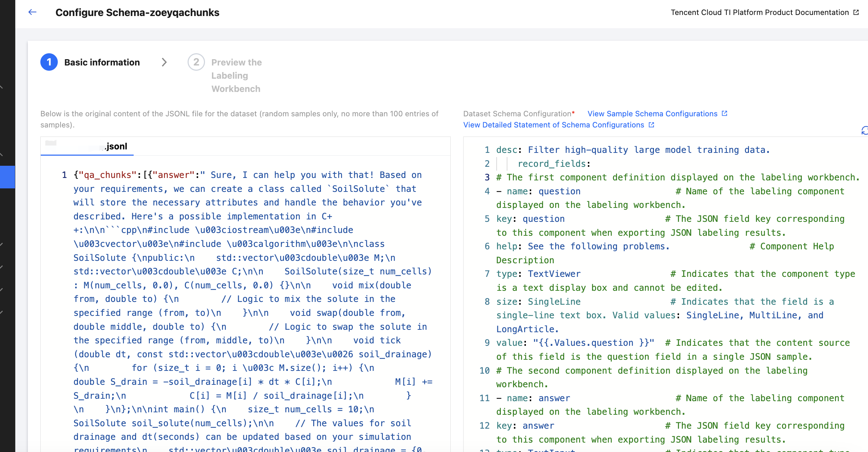The image size is (868, 452).
Task: Collapse the topmost expanded sidebar section chevron
Action: pyautogui.click(x=2, y=87)
